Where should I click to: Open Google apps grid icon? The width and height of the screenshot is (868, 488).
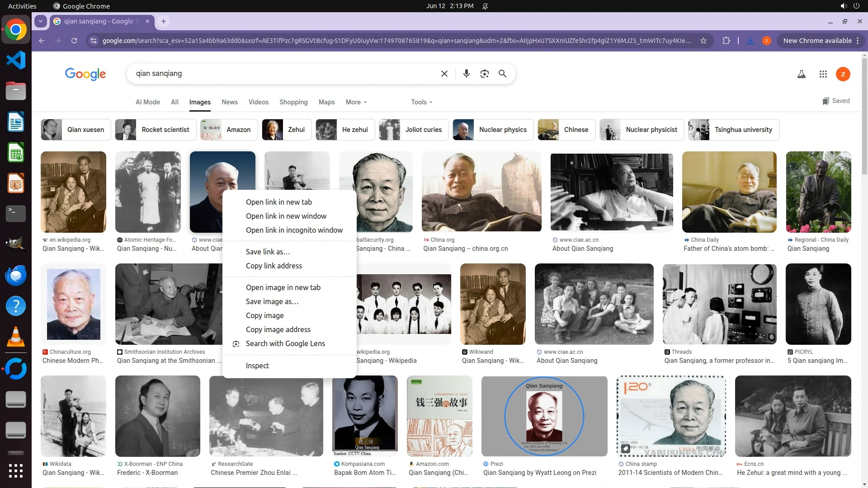[823, 74]
